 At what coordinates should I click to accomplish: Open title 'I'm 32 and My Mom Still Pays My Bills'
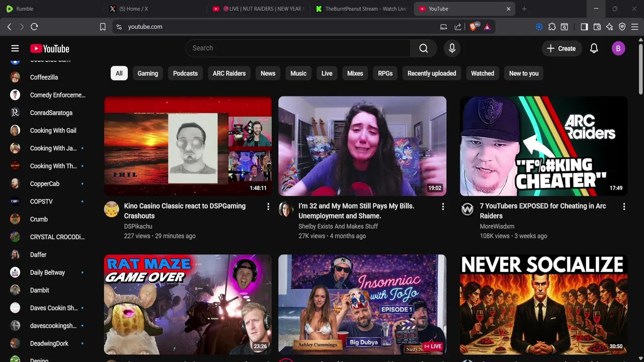point(356,211)
